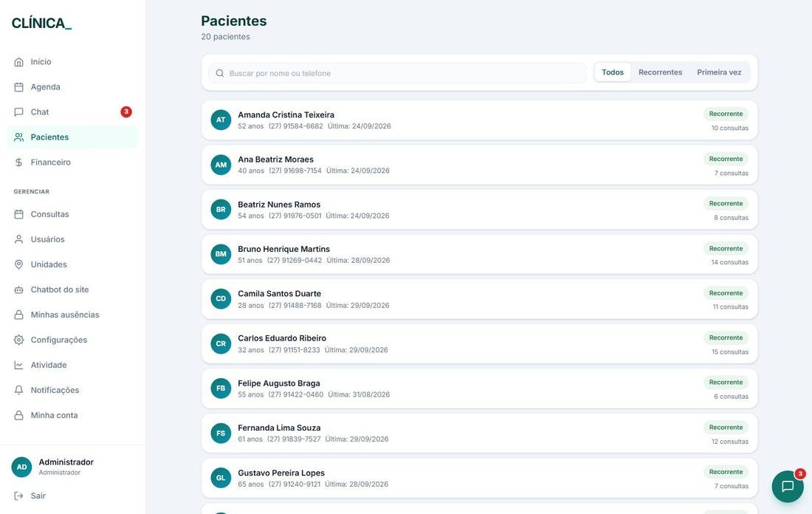Open the Início home icon
This screenshot has height=514, width=812.
[18, 62]
